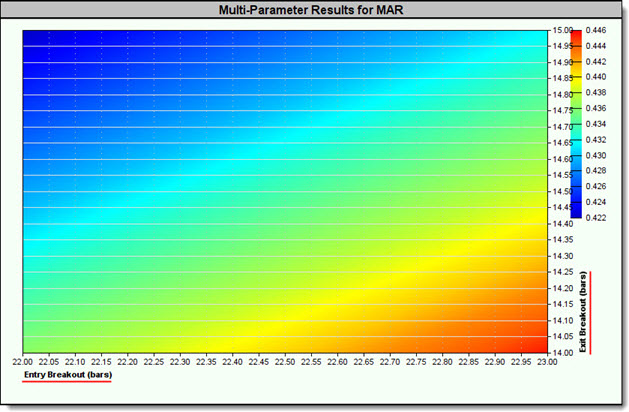The width and height of the screenshot is (629, 412).
Task: Select the 22.25 x-axis tick label
Action: coord(154,361)
